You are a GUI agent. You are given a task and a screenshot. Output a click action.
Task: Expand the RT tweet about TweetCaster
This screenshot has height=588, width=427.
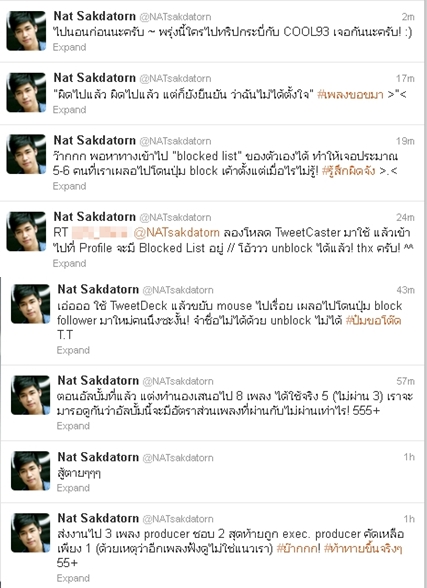tap(69, 264)
